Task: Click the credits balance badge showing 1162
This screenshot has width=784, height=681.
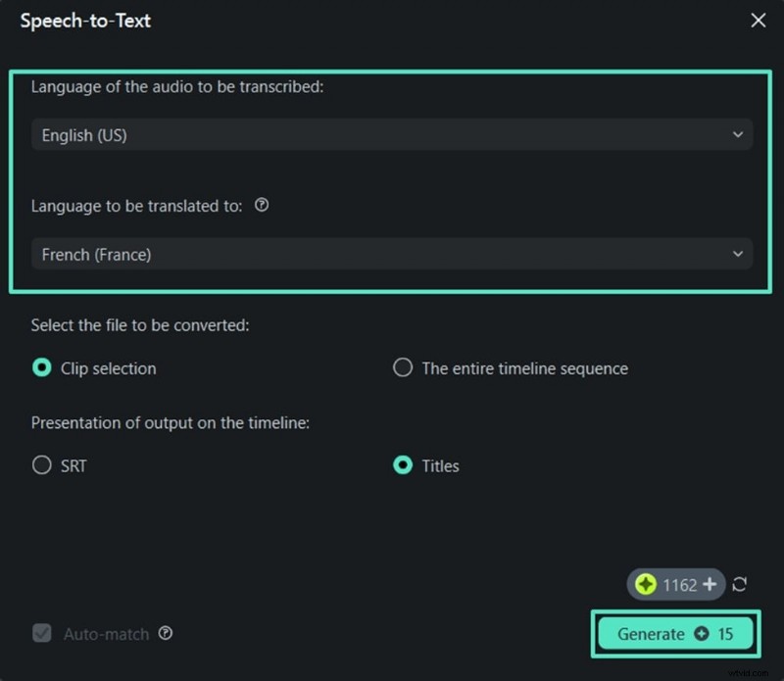Action: pos(676,584)
